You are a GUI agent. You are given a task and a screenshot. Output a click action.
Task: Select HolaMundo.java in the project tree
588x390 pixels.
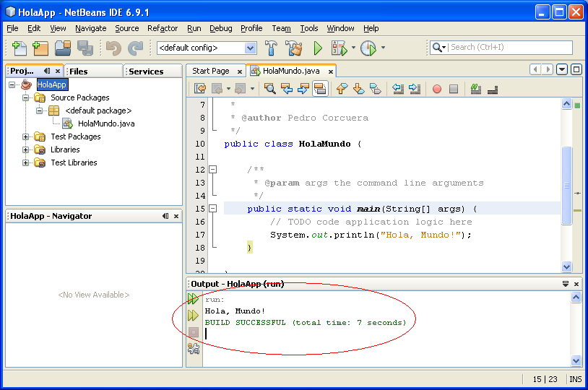[106, 123]
